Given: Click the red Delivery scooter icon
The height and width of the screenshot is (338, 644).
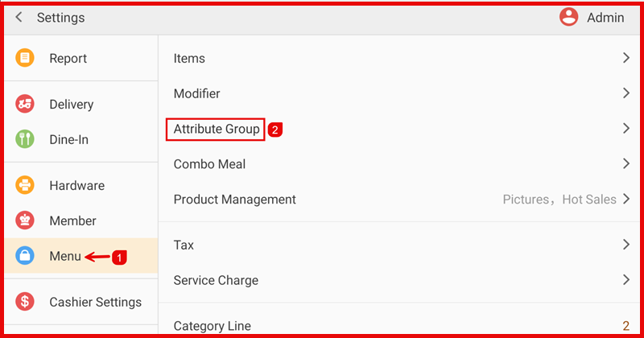Looking at the screenshot, I should click(26, 105).
